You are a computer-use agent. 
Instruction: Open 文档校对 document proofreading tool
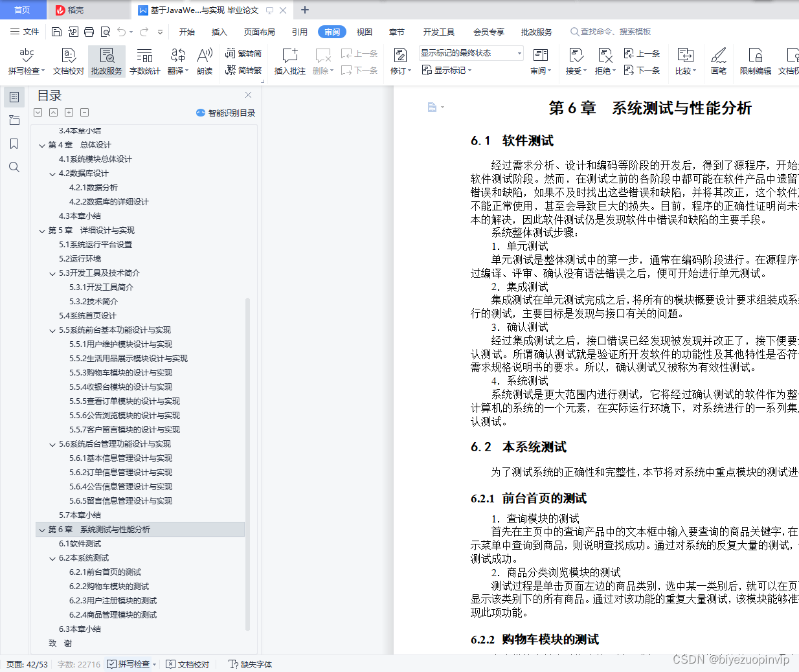[x=69, y=62]
